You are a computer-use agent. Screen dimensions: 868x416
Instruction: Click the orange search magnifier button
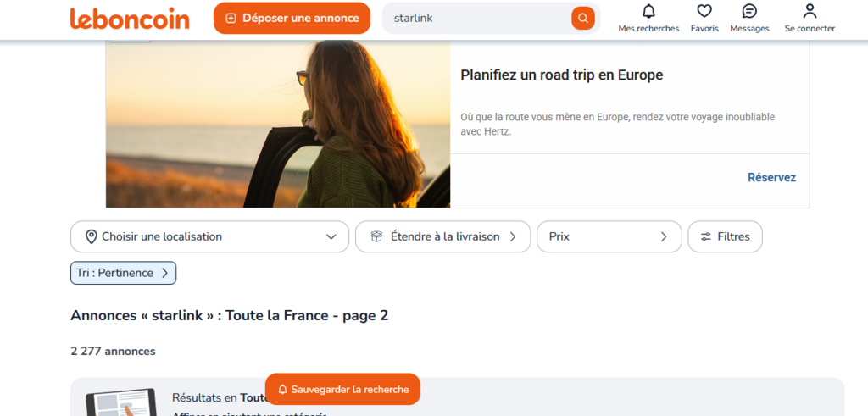click(582, 18)
